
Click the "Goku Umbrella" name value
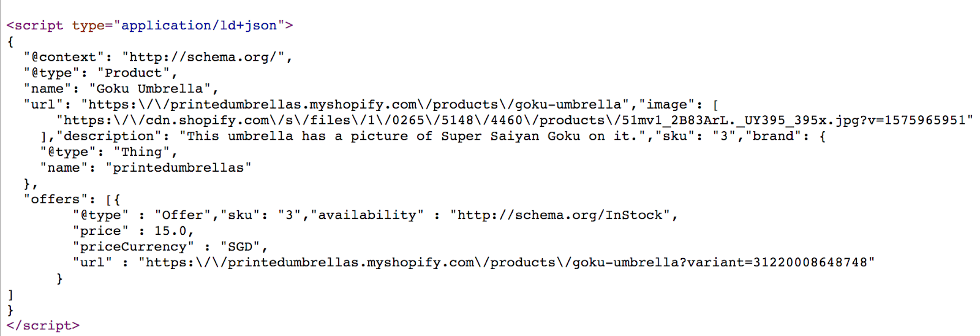149,89
